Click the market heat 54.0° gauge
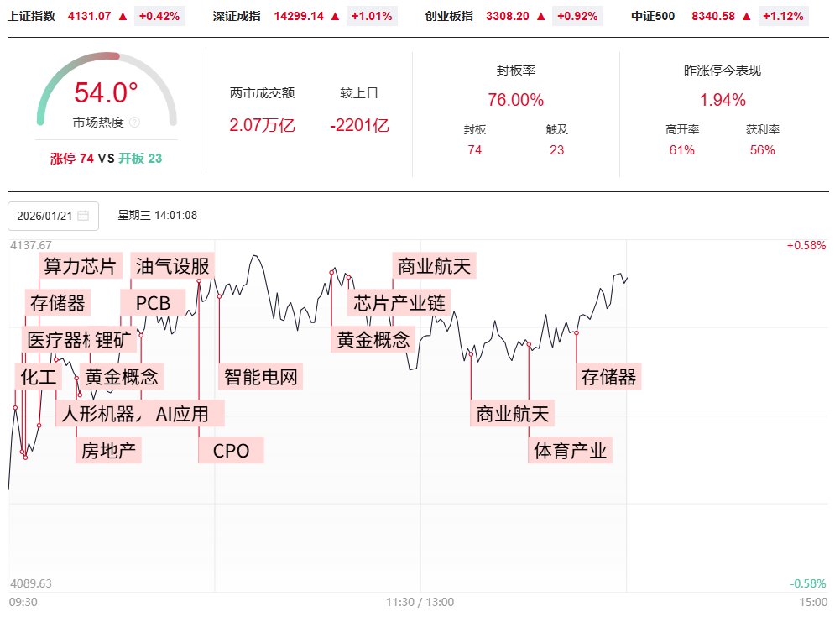Image resolution: width=840 pixels, height=617 pixels. click(x=107, y=92)
